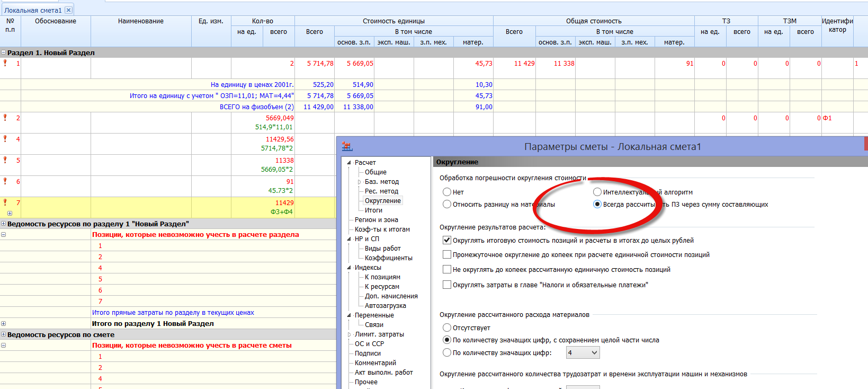Open Подписи section in settings tree

coord(368,353)
